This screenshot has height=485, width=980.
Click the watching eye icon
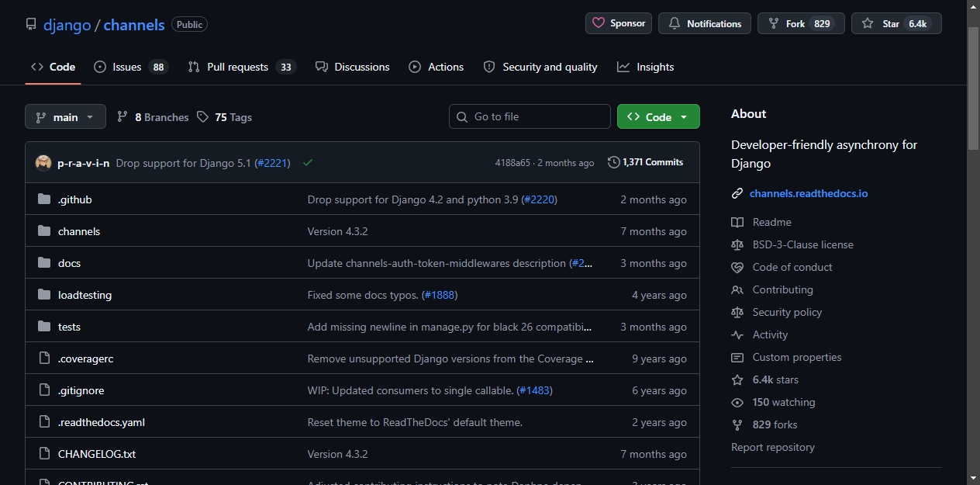[x=737, y=402]
